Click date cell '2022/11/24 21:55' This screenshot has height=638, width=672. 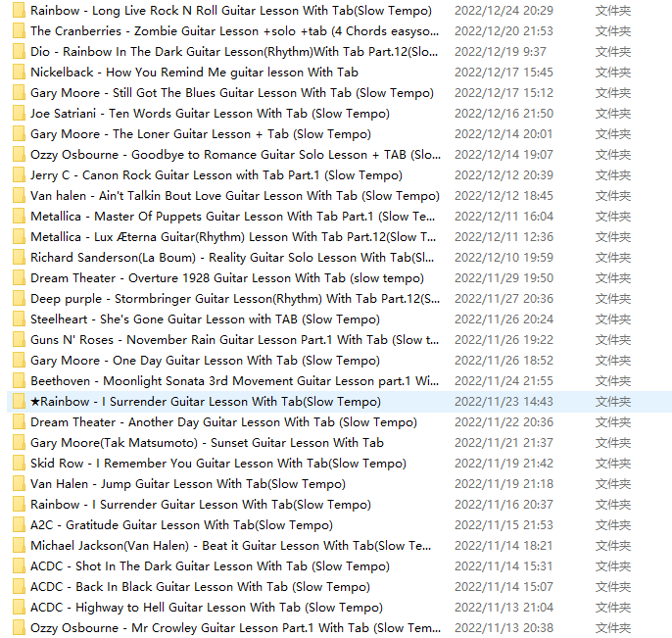click(504, 380)
